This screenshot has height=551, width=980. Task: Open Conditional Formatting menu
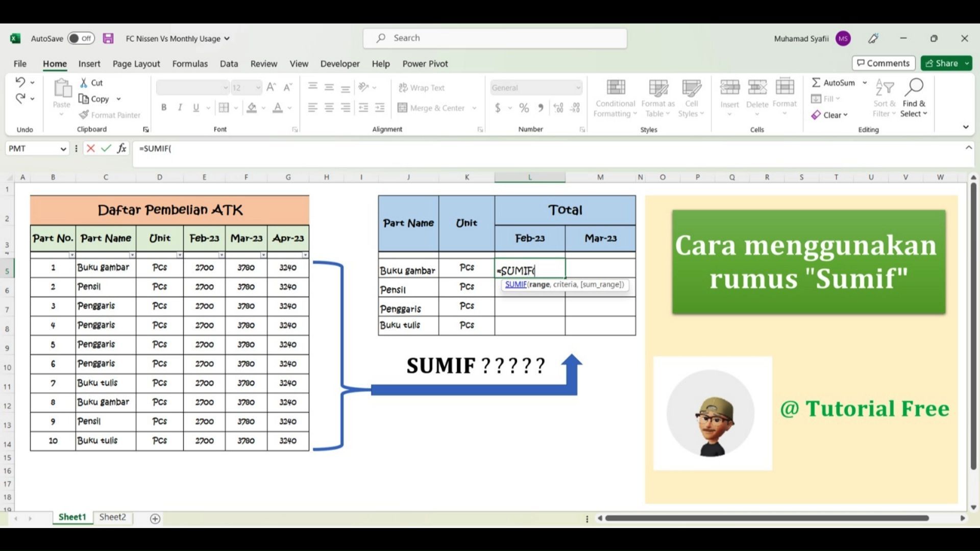[x=616, y=98]
